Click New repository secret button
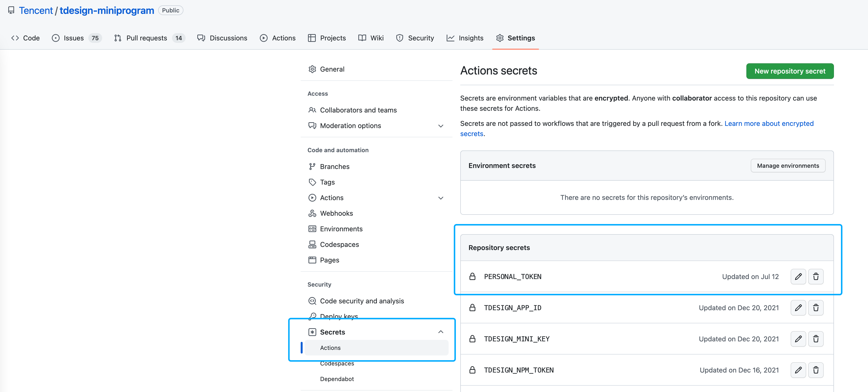The width and height of the screenshot is (868, 392). (x=790, y=71)
